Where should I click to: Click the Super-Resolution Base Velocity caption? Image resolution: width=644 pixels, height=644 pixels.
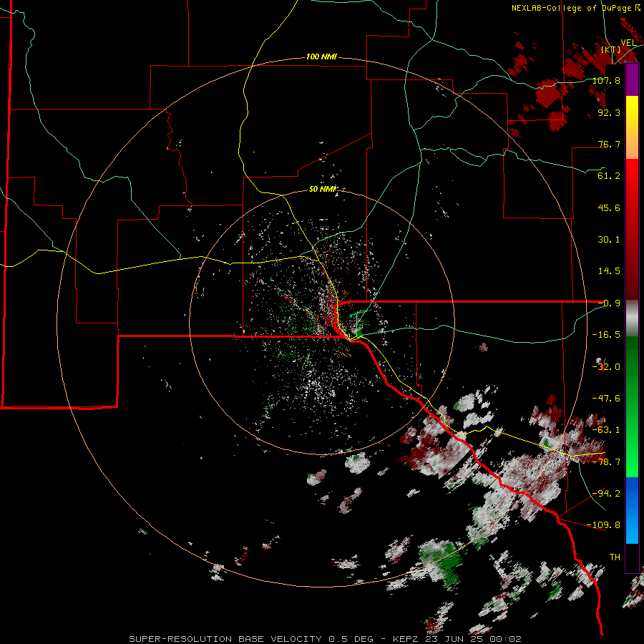[x=326, y=639]
